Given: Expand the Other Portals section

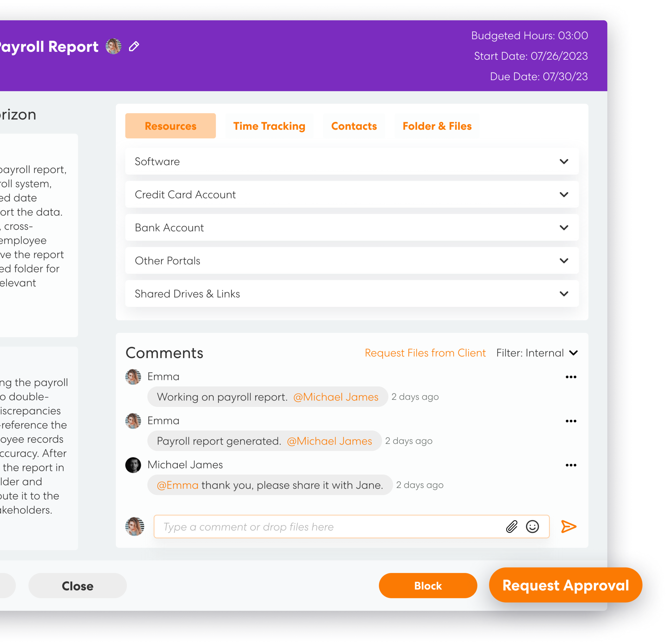Looking at the screenshot, I should [x=563, y=261].
